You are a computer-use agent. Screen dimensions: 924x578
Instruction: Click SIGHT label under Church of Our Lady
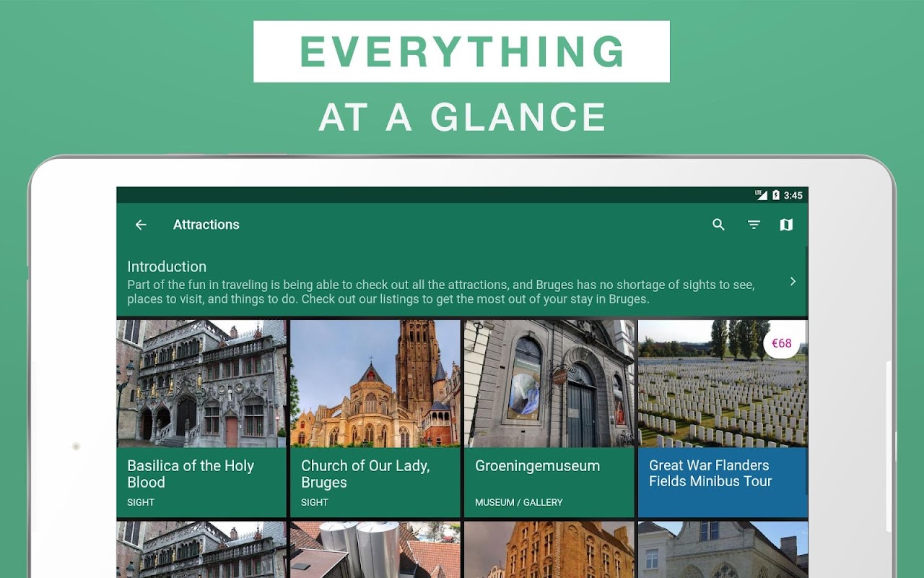315,502
